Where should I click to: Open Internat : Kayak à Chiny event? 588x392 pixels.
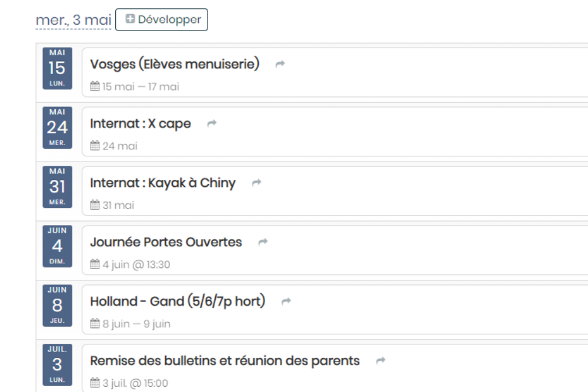[163, 183]
